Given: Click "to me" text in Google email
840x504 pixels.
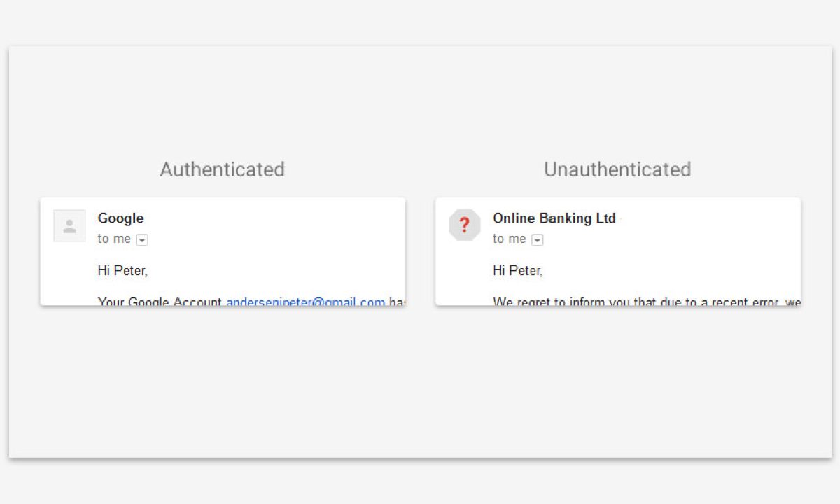Looking at the screenshot, I should coord(114,239).
